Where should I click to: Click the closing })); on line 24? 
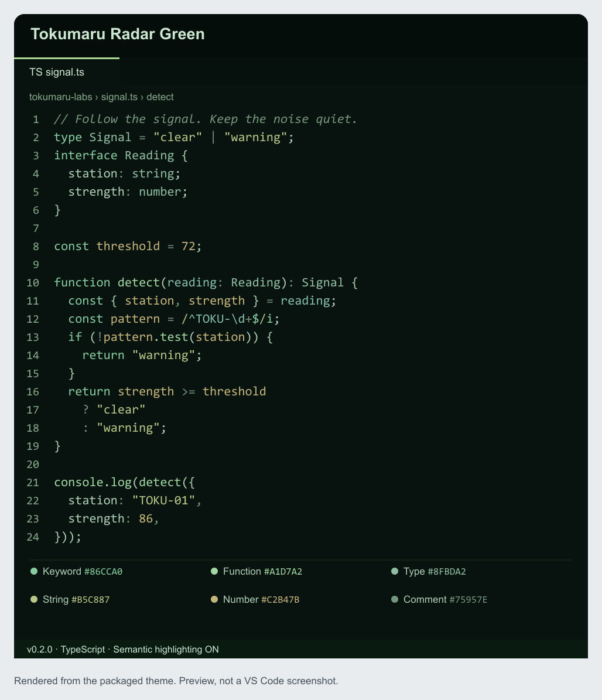click(x=68, y=537)
